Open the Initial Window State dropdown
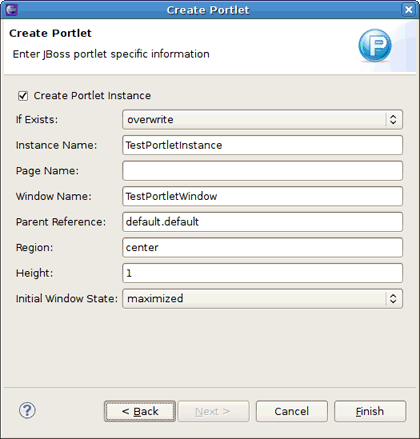Viewport: 420px width, 439px height. (262, 298)
